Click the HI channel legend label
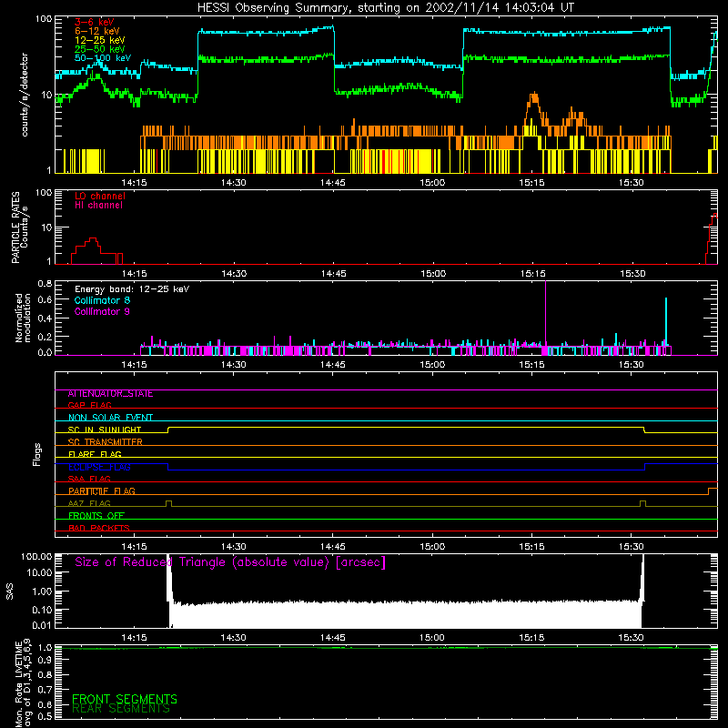 tap(98, 205)
